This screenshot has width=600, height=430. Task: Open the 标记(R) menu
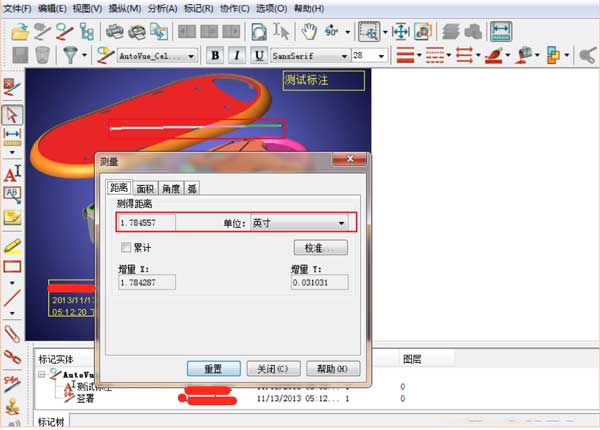pyautogui.click(x=199, y=8)
